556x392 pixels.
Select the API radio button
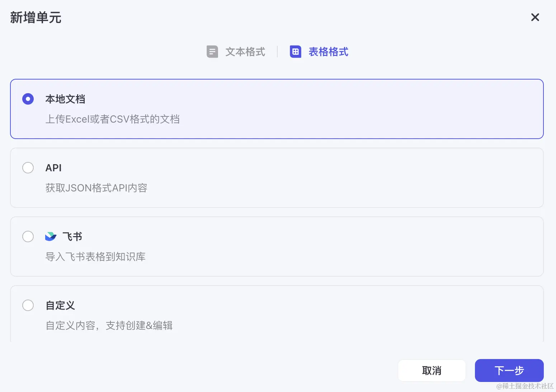pos(28,168)
